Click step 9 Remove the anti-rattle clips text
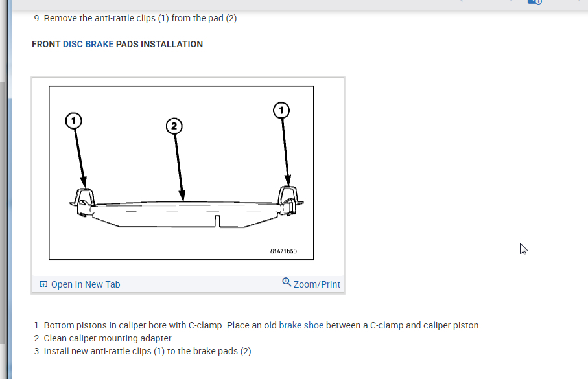 tap(137, 18)
